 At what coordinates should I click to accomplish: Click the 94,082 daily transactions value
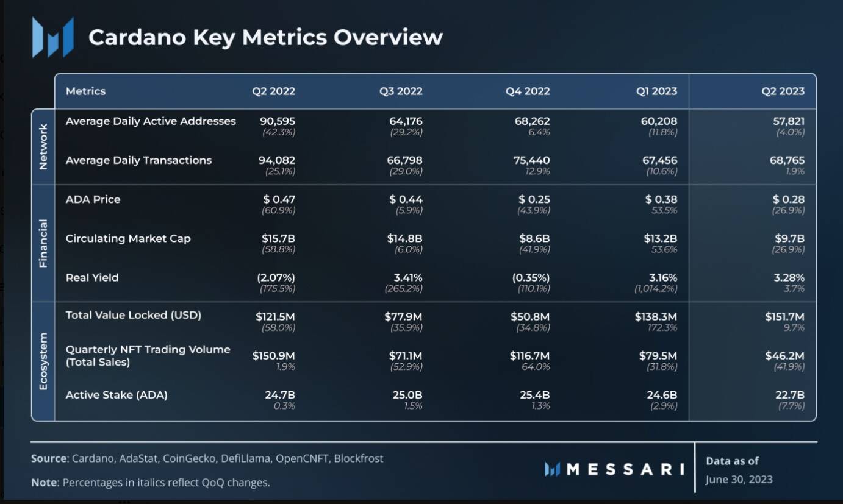277,160
